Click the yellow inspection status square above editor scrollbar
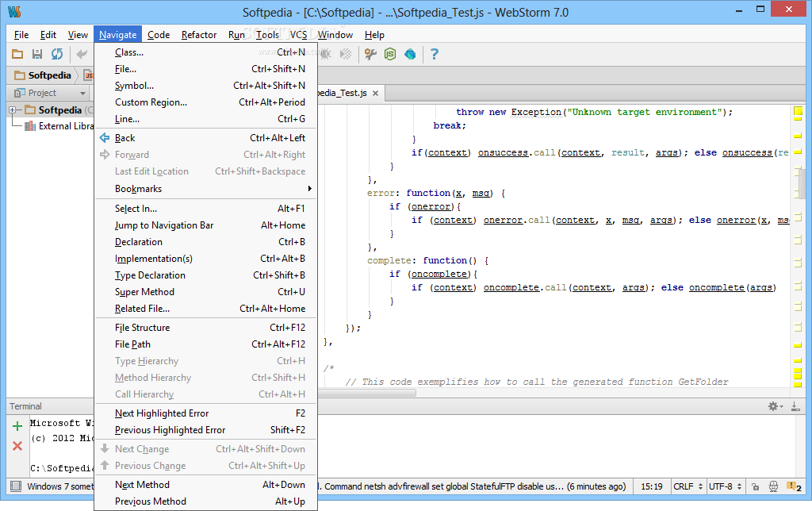Viewport: 812px width, 511px height. [x=798, y=110]
